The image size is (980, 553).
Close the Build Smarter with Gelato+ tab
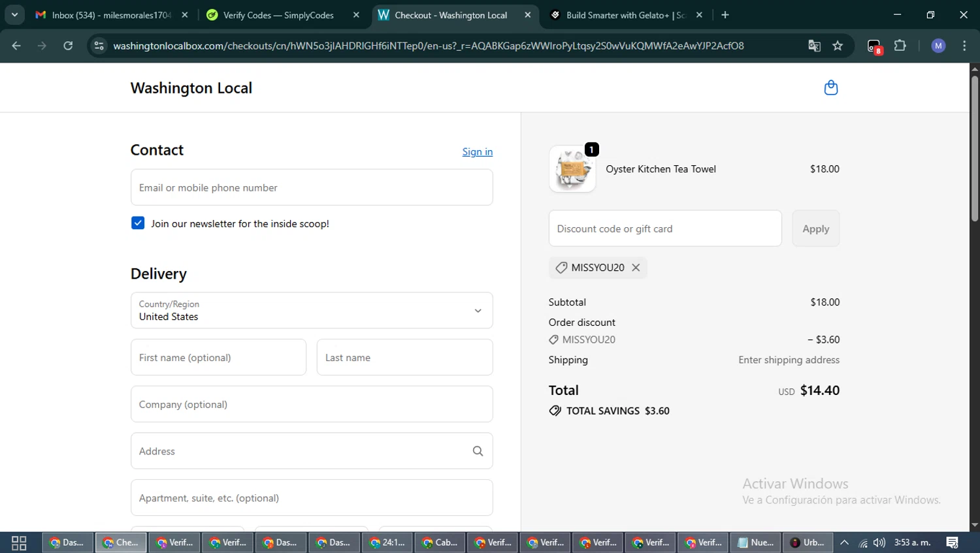[699, 15]
